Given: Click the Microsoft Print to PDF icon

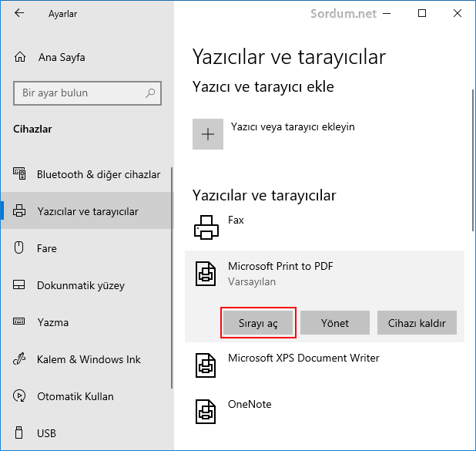Looking at the screenshot, I should (x=206, y=274).
